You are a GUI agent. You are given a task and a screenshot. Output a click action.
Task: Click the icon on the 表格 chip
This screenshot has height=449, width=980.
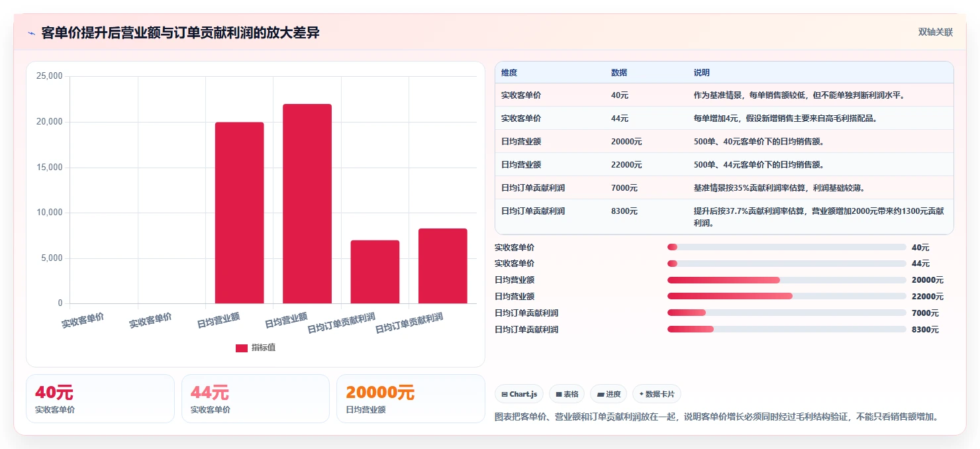[x=559, y=394]
